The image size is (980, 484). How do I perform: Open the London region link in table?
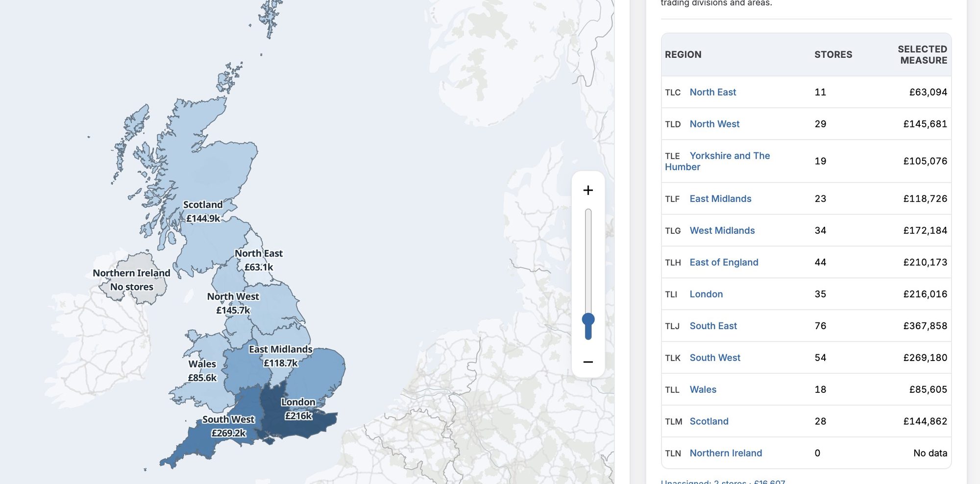706,294
